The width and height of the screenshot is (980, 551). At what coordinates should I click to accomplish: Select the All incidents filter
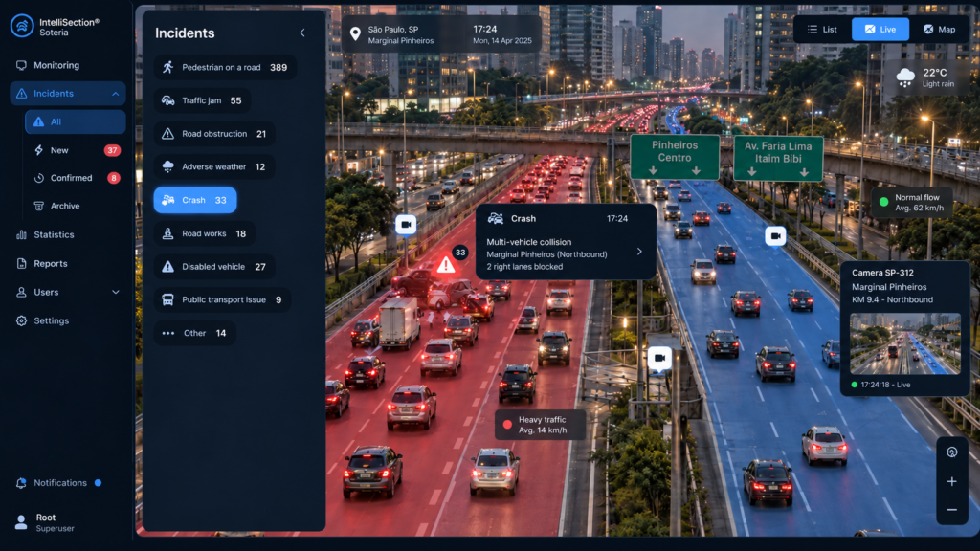point(75,121)
